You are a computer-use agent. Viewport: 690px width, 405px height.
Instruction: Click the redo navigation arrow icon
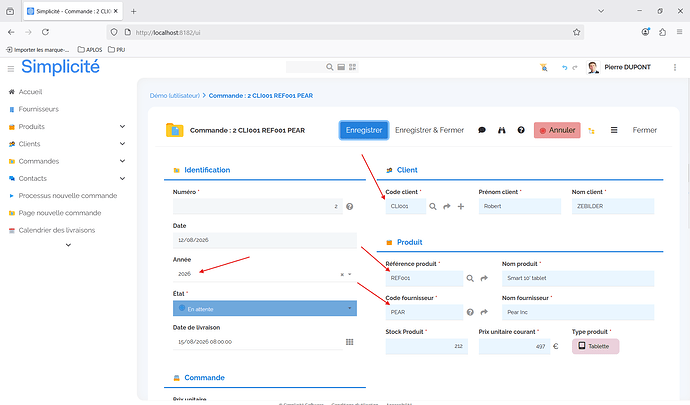tap(575, 67)
